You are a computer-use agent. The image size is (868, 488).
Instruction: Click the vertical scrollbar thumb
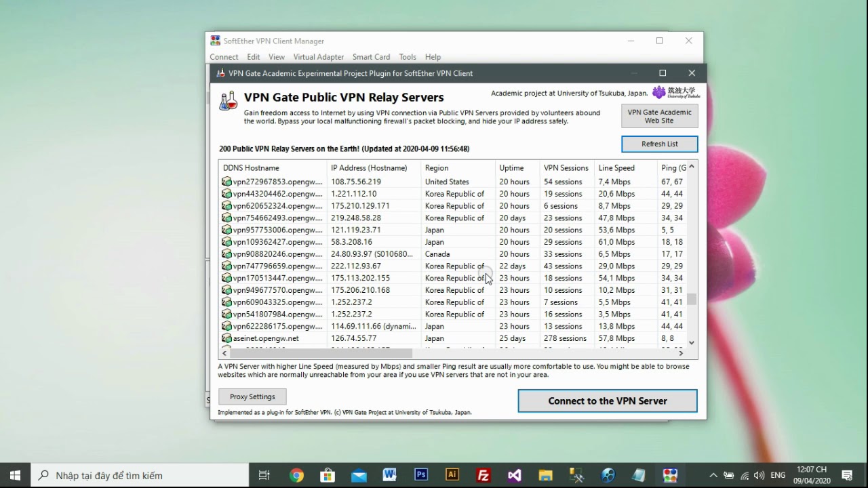pos(692,299)
